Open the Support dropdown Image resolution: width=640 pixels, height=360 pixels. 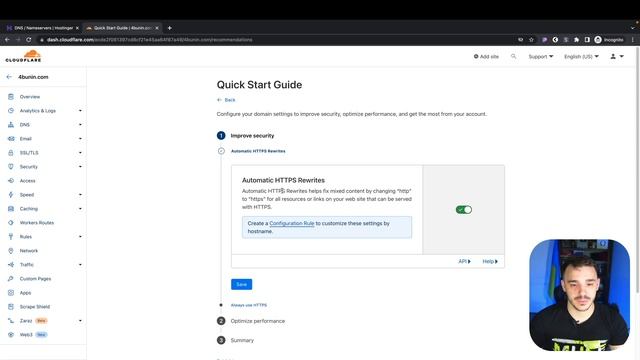541,56
